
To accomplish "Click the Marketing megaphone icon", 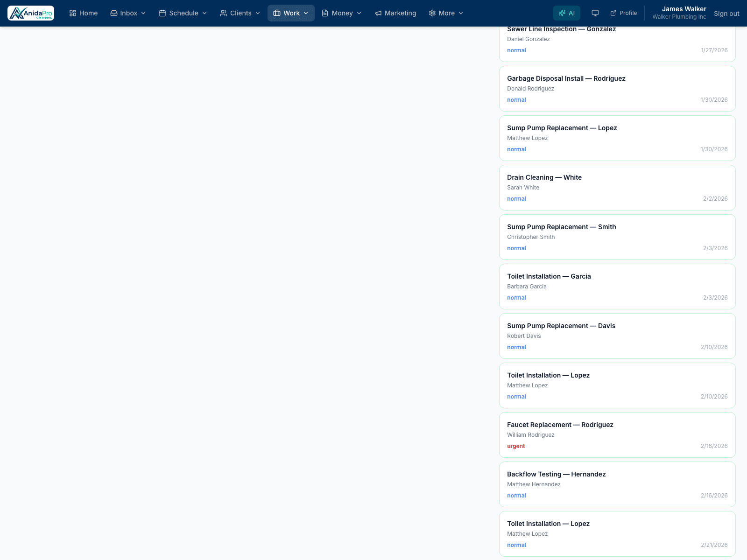I will pos(378,13).
